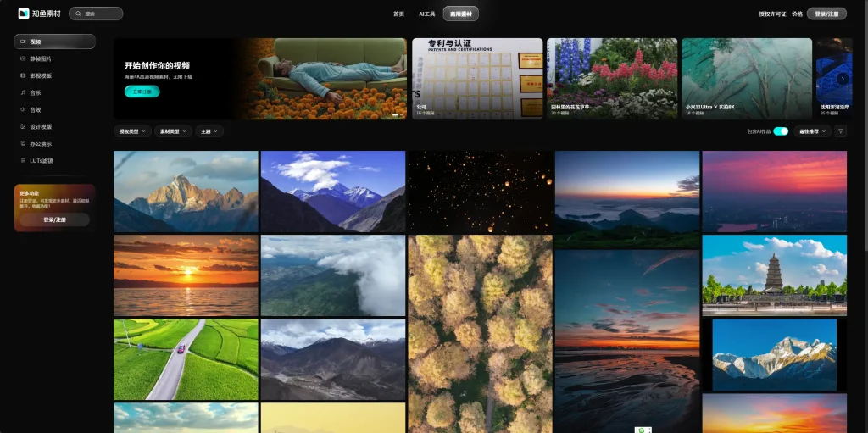The image size is (868, 433).
Task: Click the 知鱼素材 logo icon
Action: [23, 14]
